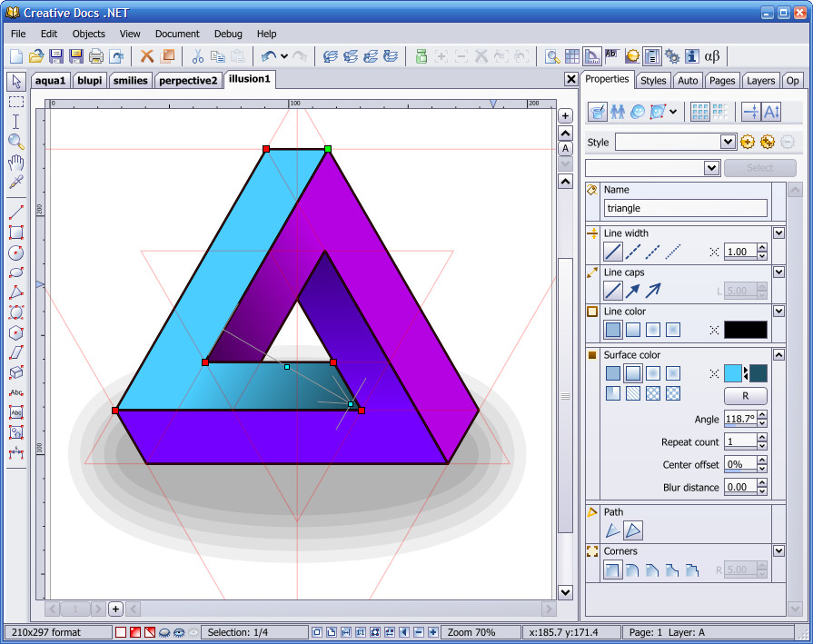The height and width of the screenshot is (644, 813).
Task: Toggle the rulers icon in toolbar
Action: pyautogui.click(x=591, y=56)
